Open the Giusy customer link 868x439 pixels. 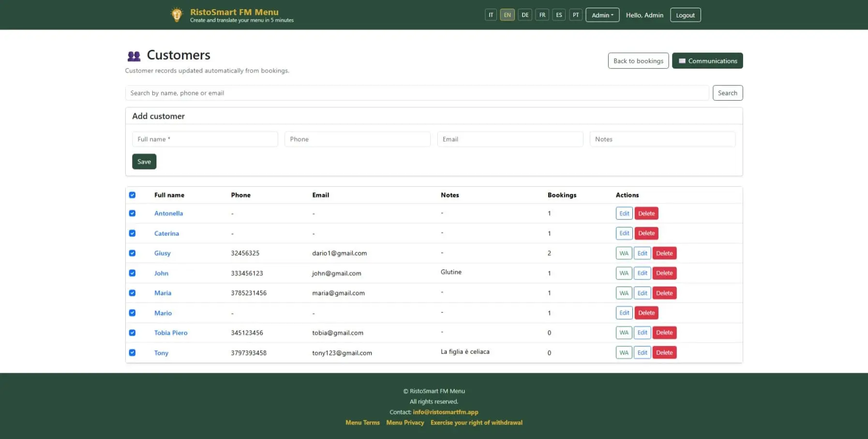pos(162,253)
